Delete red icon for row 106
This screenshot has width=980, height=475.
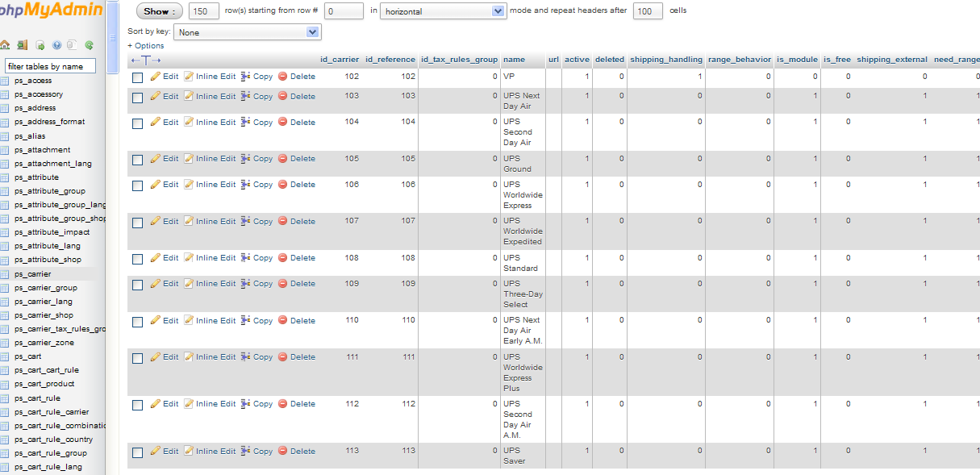click(282, 185)
